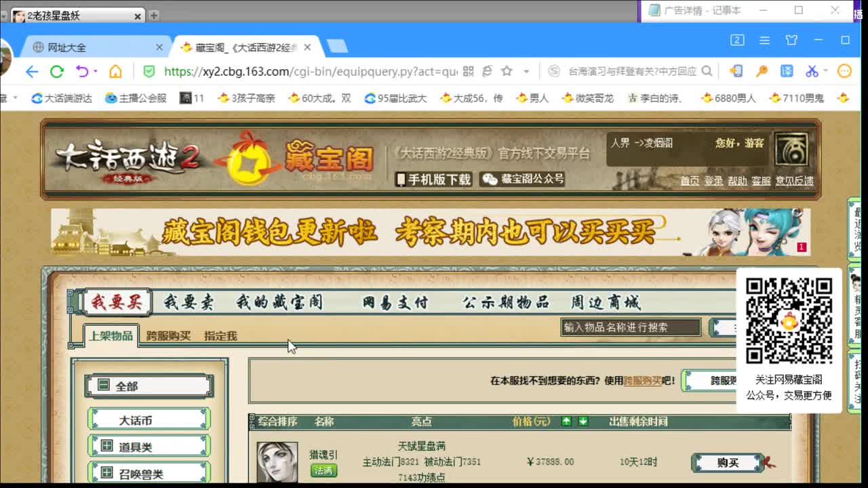
Task: Sort price descending with down arrow
Action: pyautogui.click(x=583, y=422)
